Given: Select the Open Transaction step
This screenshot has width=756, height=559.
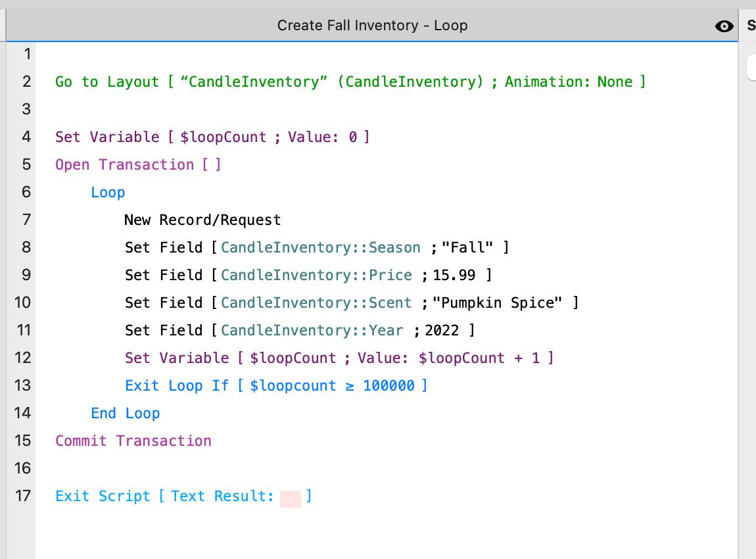Looking at the screenshot, I should pos(139,164).
